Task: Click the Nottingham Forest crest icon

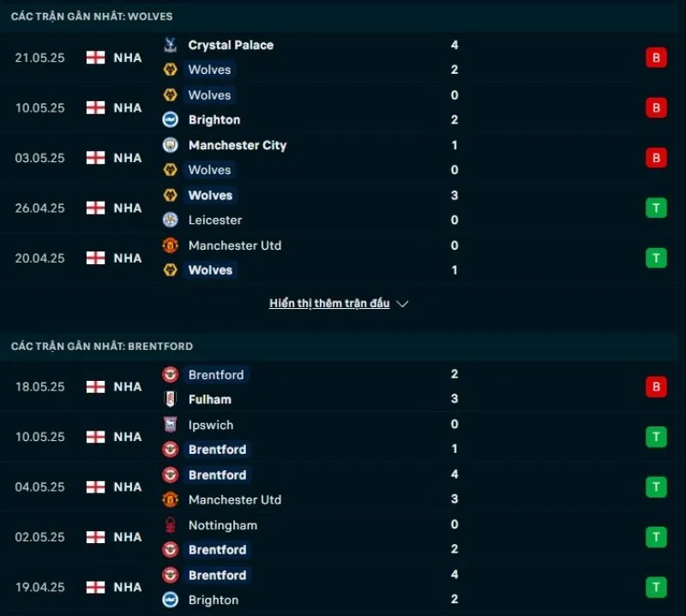Action: [x=171, y=525]
